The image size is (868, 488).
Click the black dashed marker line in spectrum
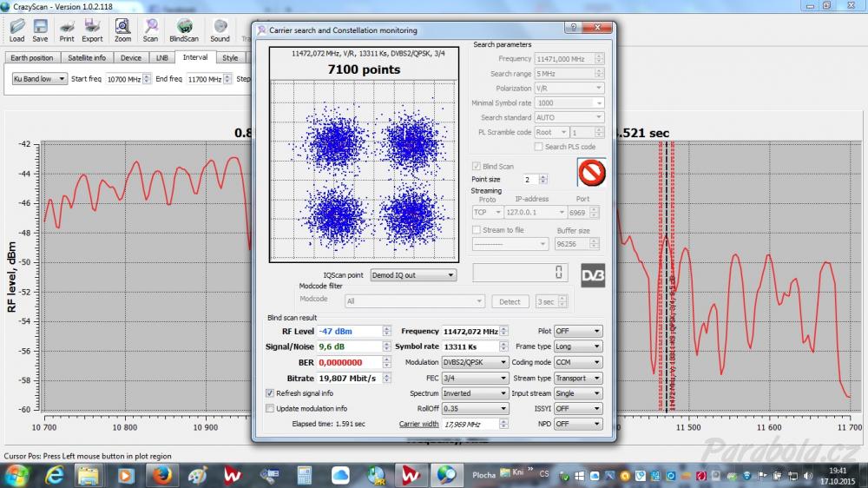coord(667,277)
